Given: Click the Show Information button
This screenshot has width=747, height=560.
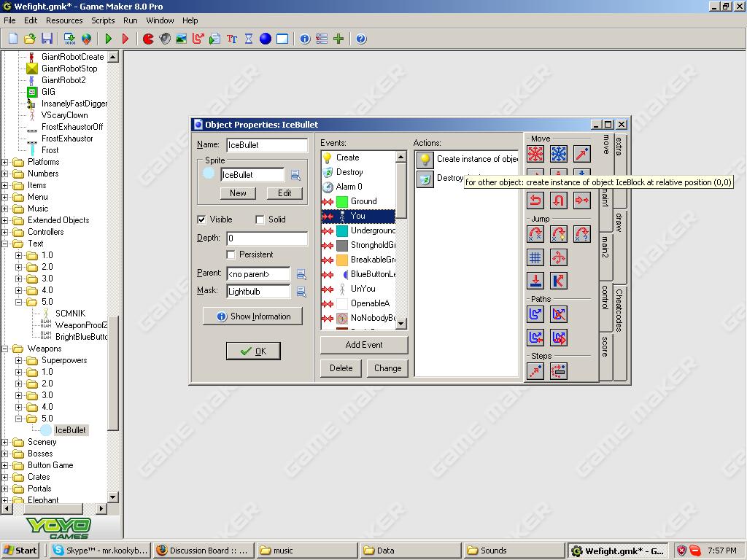Looking at the screenshot, I should [252, 316].
